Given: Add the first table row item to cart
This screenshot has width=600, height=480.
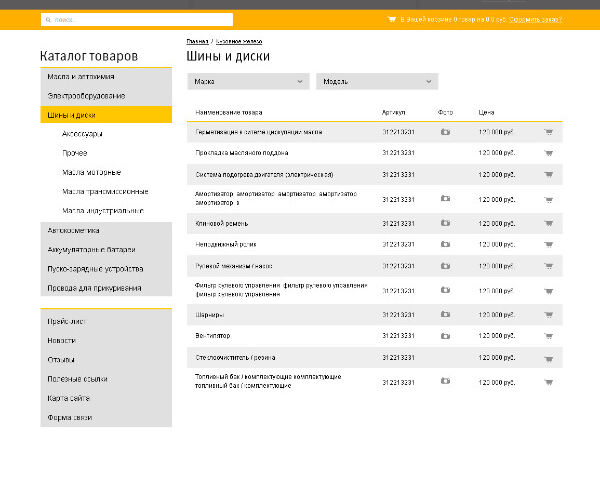Looking at the screenshot, I should (x=549, y=132).
